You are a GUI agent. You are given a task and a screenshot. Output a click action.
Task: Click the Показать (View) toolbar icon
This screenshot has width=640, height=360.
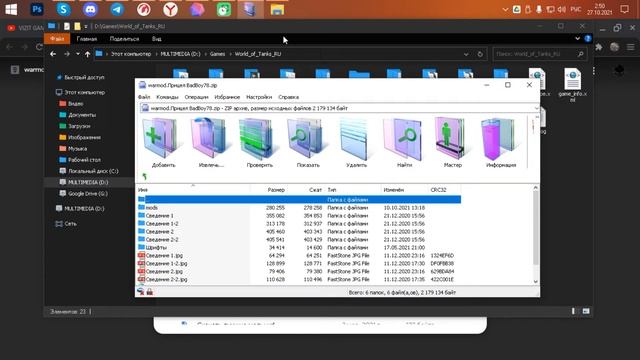[x=308, y=142]
